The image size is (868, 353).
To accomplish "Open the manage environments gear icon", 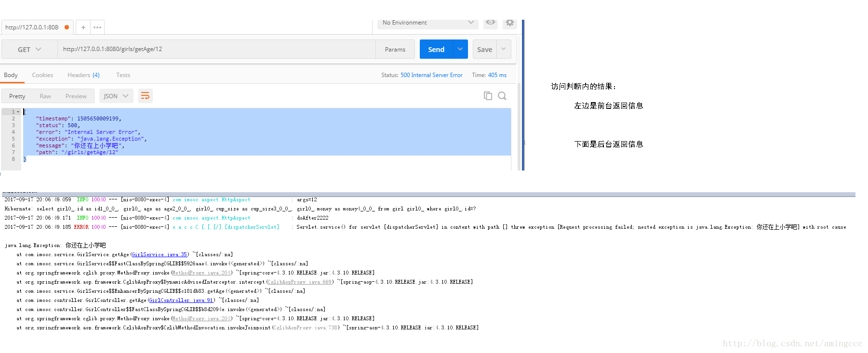I will [510, 23].
